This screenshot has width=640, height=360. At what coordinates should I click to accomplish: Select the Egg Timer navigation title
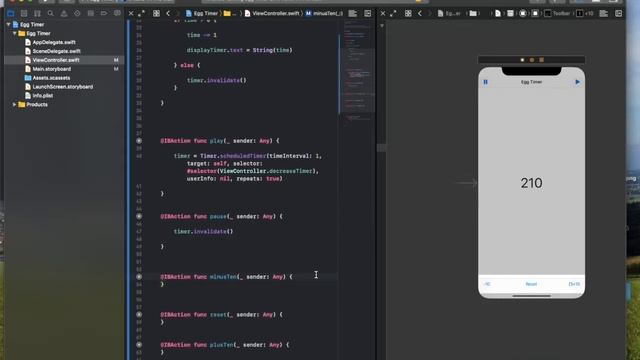click(531, 82)
